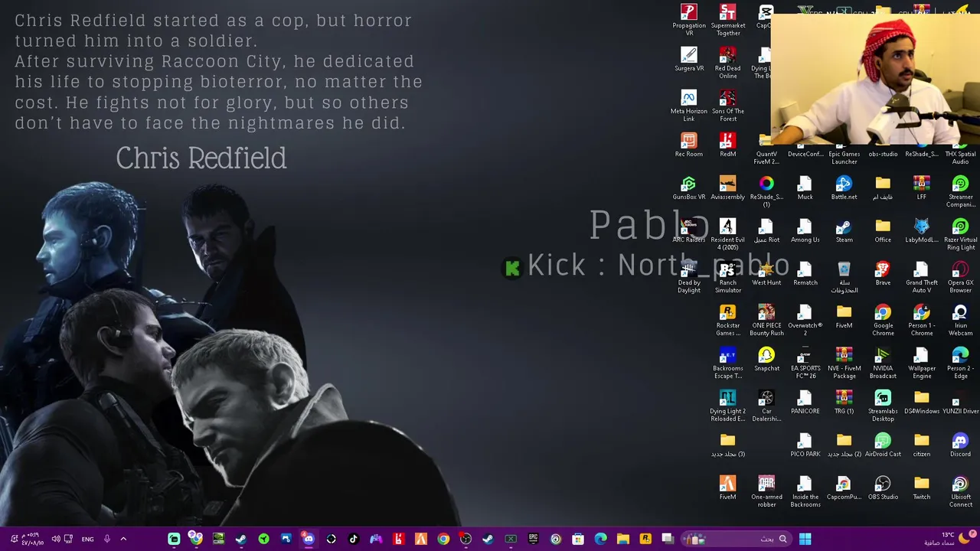The height and width of the screenshot is (551, 980).
Task: Launch Streamlabs Desktop shortcut
Action: [x=883, y=406]
